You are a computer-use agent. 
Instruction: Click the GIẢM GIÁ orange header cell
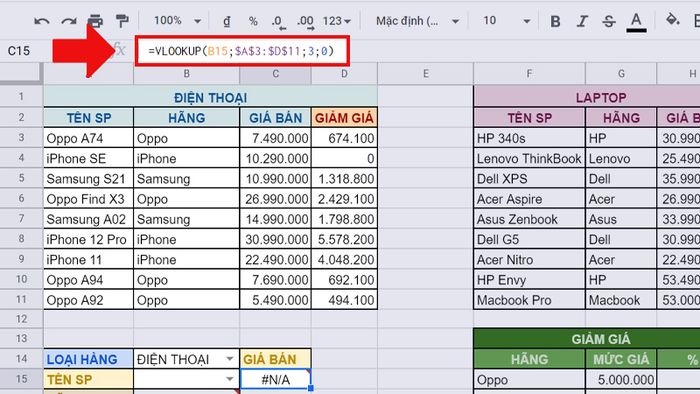344,118
